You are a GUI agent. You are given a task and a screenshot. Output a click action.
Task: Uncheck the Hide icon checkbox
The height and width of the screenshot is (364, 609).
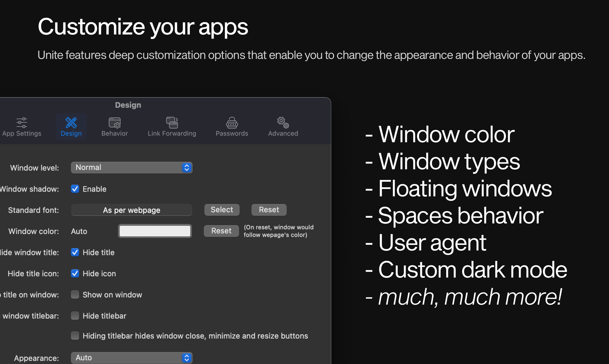click(x=75, y=273)
